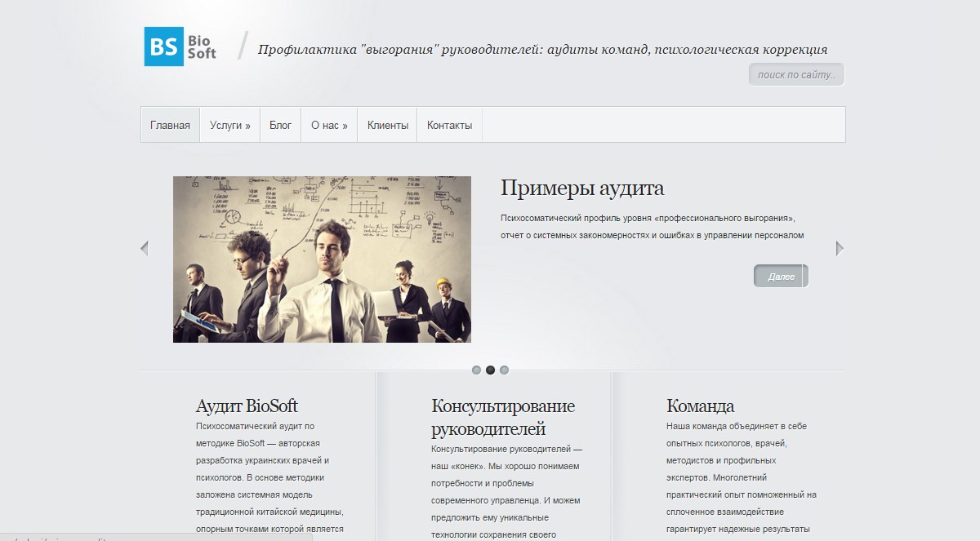The image size is (980, 541).
Task: Click the site tagline about выгорания руководителей
Action: point(542,50)
